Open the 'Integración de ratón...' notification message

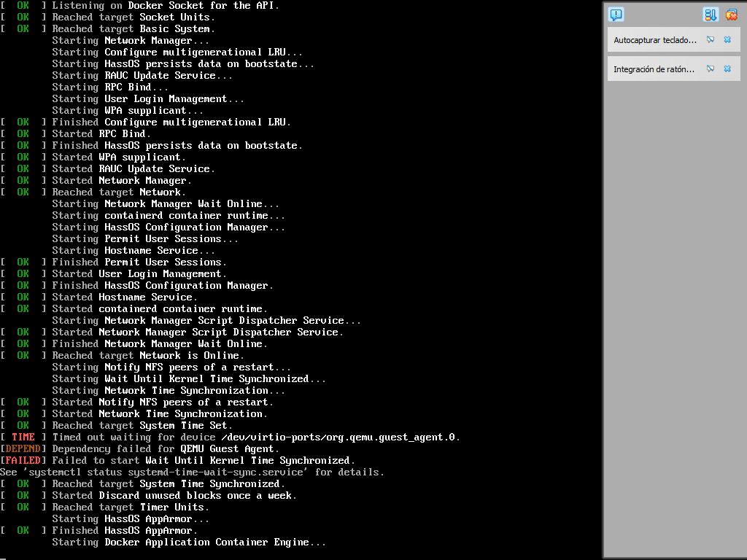click(654, 69)
